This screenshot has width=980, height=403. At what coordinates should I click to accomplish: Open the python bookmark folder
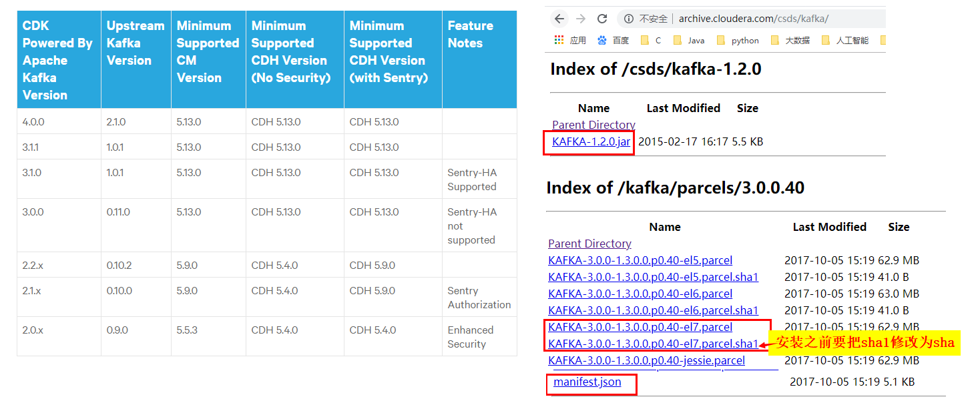[737, 40]
